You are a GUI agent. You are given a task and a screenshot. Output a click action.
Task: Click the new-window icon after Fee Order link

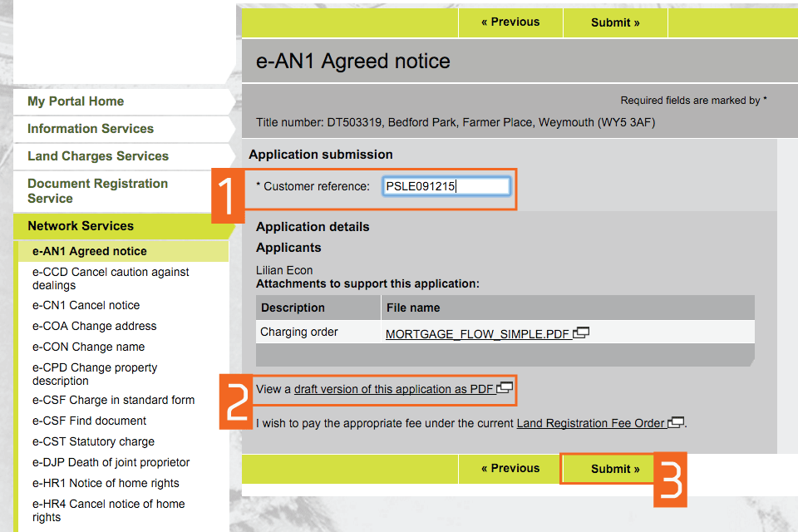click(x=677, y=422)
